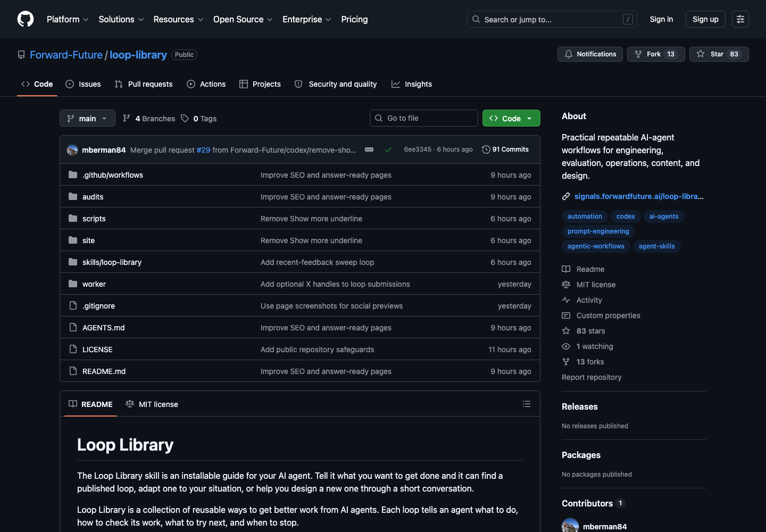Focus the Go to file search field

pyautogui.click(x=424, y=118)
